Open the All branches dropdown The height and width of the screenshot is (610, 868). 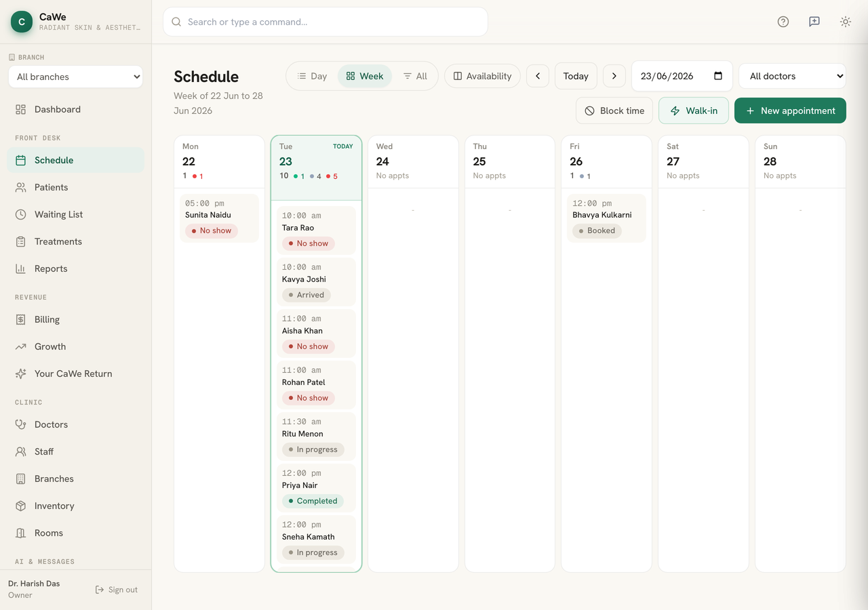pyautogui.click(x=75, y=77)
